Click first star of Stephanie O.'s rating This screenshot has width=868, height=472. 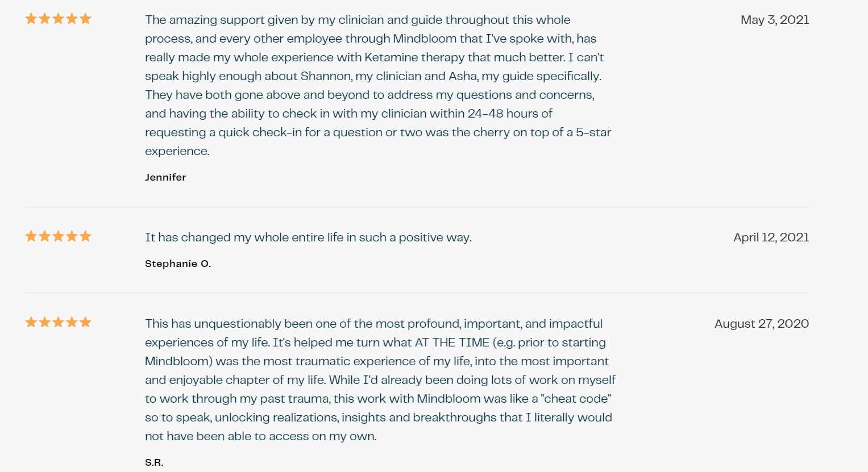(31, 236)
